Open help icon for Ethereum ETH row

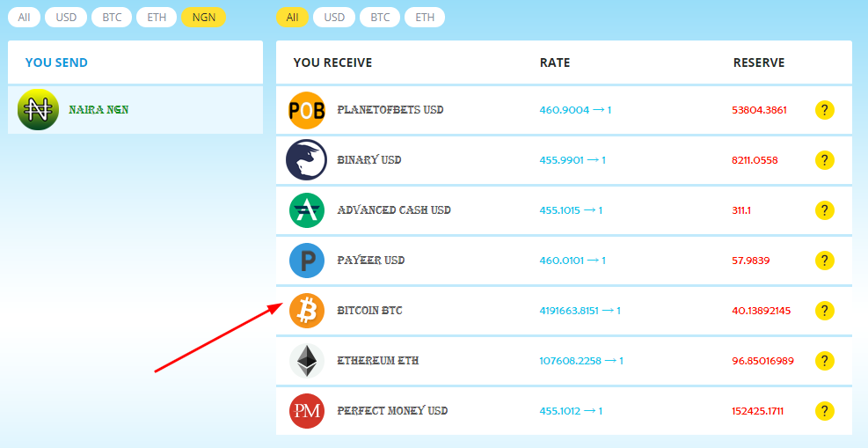825,361
